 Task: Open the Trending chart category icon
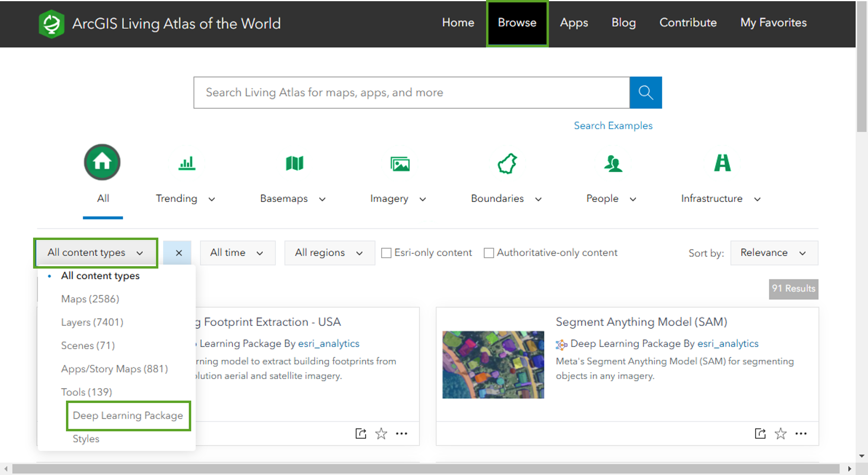click(187, 163)
